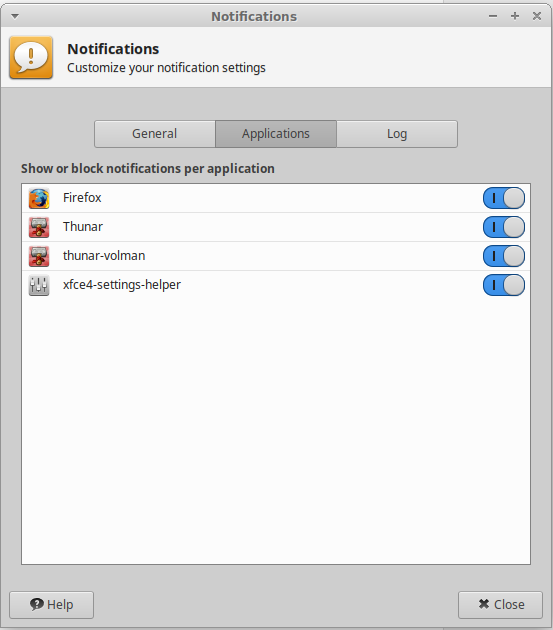
Task: Switch to the General tab
Action: 155,134
